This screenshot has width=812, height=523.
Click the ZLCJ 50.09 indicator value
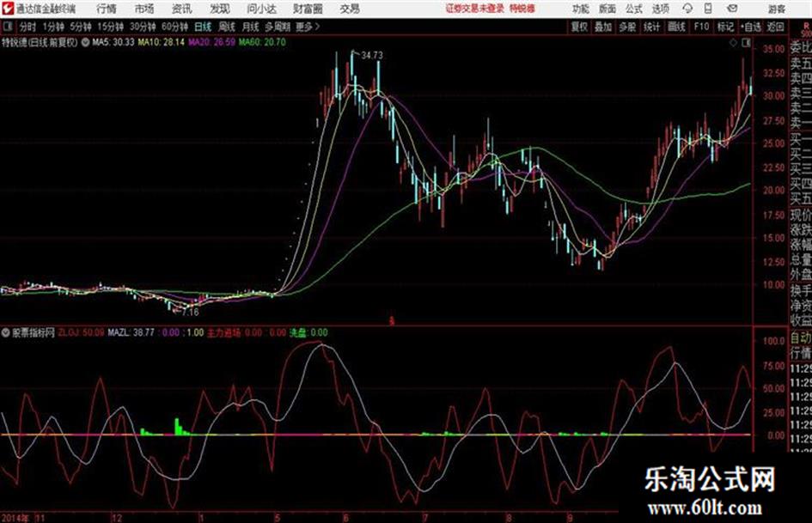[81, 332]
